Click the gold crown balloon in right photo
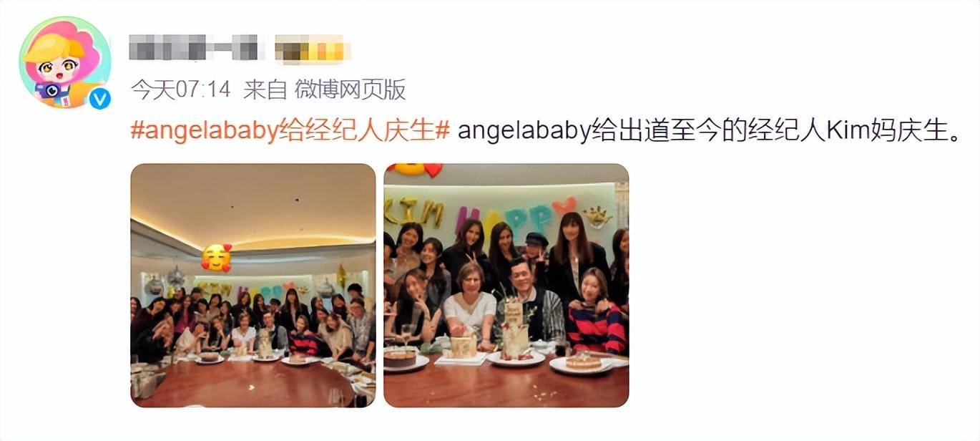 (597, 216)
